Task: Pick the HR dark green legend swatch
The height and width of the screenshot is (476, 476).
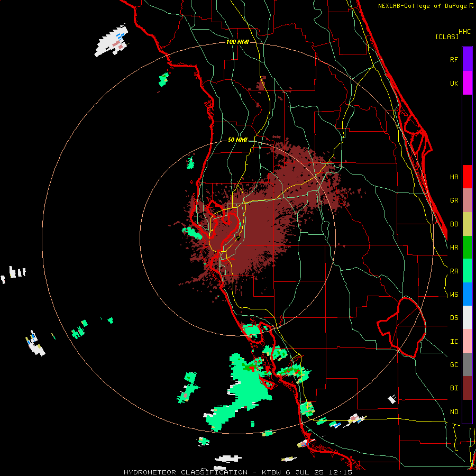Action: click(467, 248)
